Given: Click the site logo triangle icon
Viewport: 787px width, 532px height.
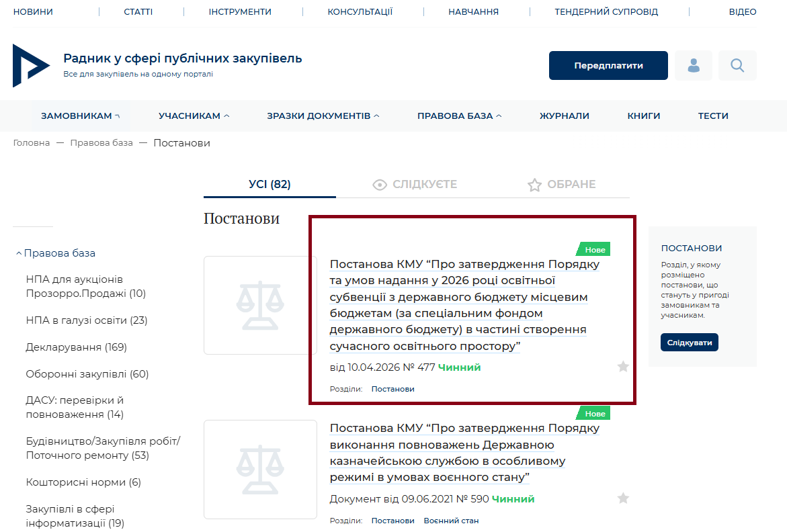Looking at the screenshot, I should [x=30, y=66].
